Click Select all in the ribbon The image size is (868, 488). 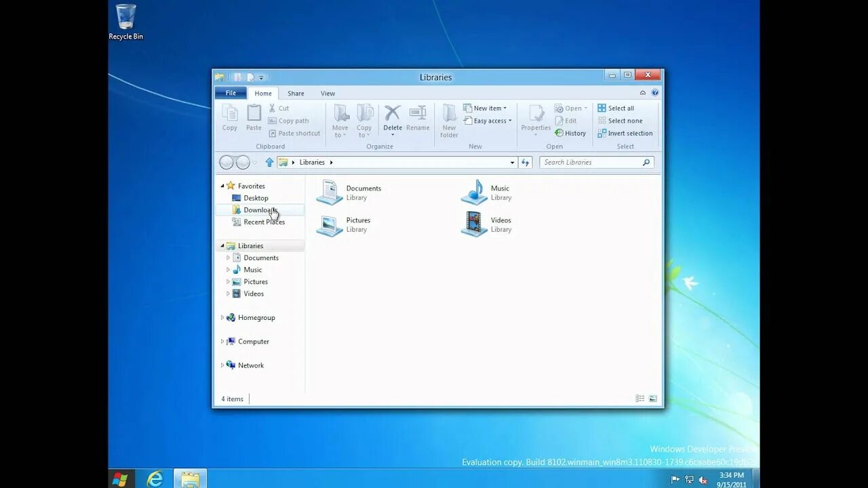616,108
